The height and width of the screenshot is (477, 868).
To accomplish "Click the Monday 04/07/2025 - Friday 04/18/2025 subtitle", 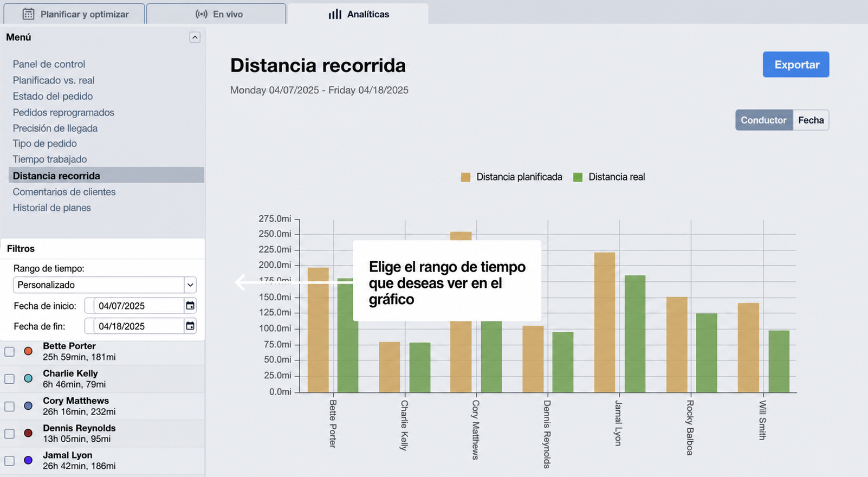I will tap(319, 90).
